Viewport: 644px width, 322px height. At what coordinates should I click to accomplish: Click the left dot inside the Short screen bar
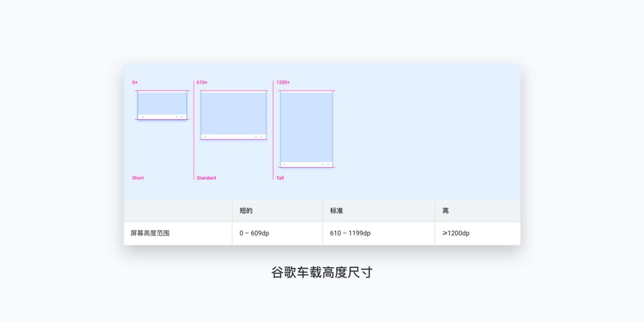tap(143, 117)
